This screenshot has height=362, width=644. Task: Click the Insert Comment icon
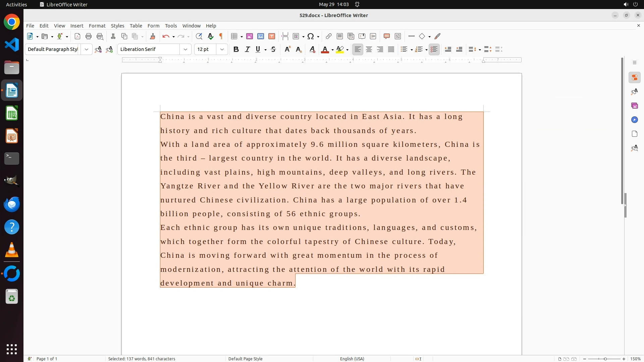click(386, 37)
